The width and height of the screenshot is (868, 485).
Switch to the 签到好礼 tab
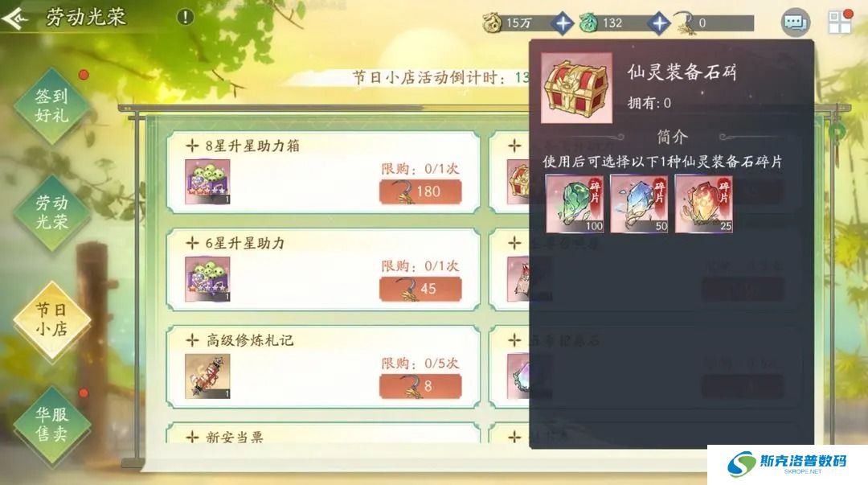pos(52,106)
